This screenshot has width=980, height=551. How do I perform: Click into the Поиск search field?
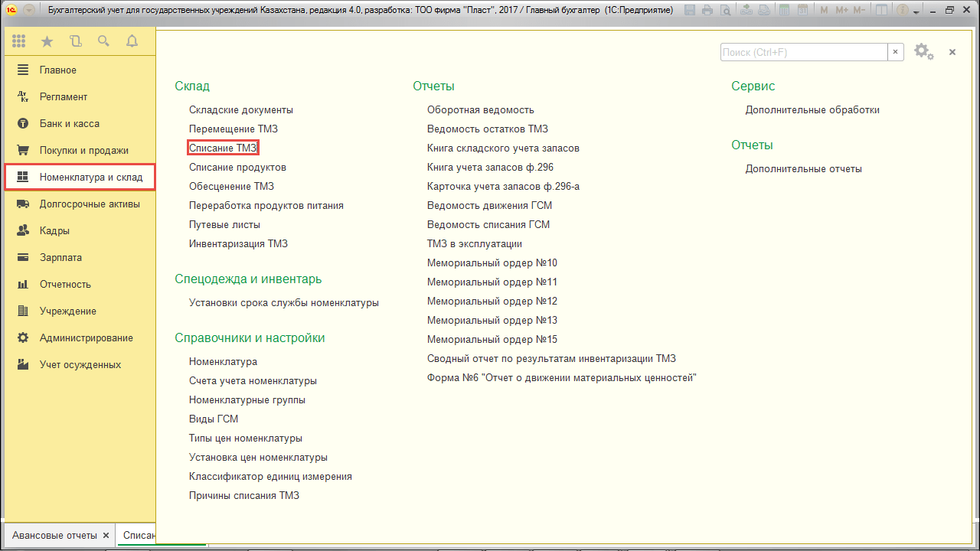click(x=803, y=52)
